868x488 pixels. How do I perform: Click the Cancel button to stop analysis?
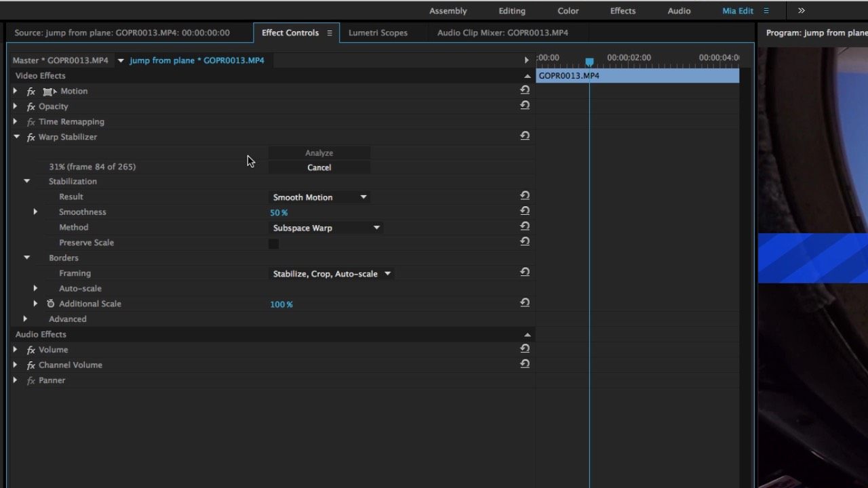coord(319,167)
